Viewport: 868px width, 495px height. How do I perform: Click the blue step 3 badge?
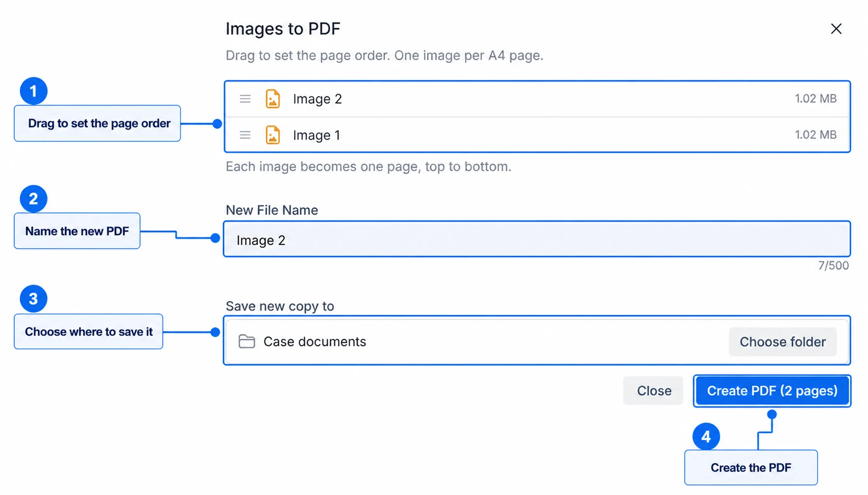click(x=33, y=298)
